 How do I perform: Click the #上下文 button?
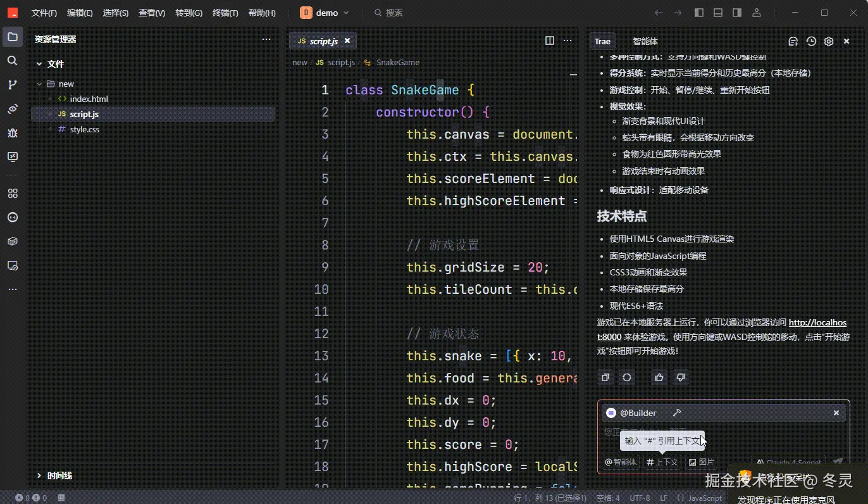tap(662, 462)
